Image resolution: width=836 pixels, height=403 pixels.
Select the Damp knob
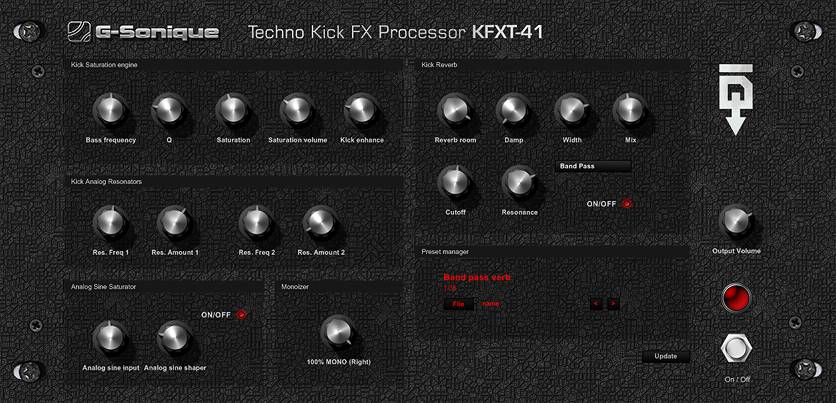point(514,110)
